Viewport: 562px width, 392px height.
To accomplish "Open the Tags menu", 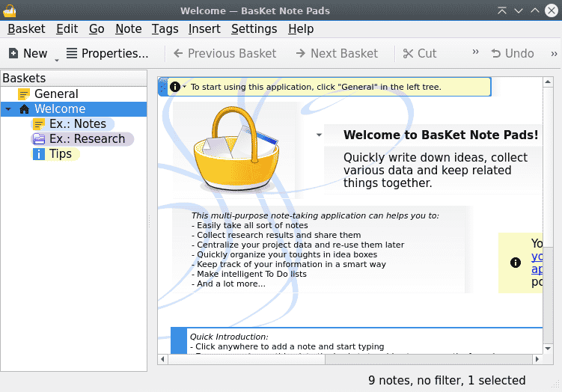I will (x=165, y=28).
